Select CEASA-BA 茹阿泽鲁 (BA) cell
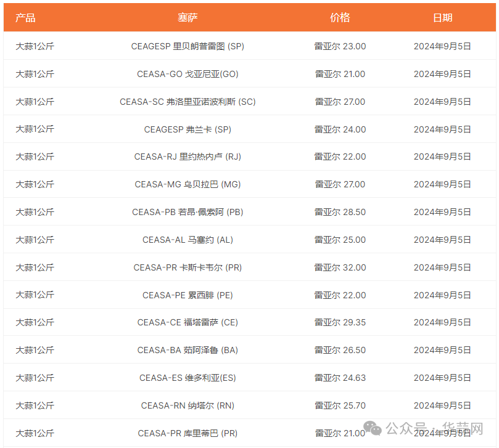Viewport: 499px width, 448px height. click(x=188, y=350)
